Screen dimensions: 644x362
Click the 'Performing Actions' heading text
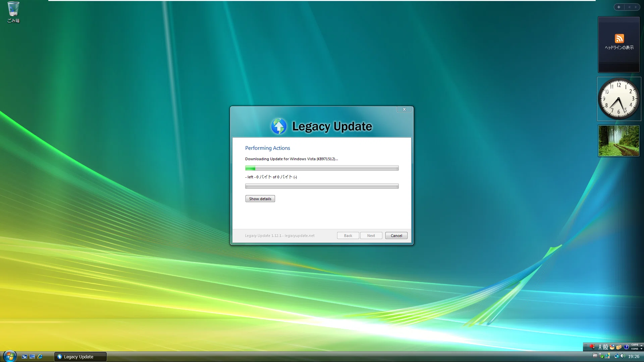coord(267,148)
